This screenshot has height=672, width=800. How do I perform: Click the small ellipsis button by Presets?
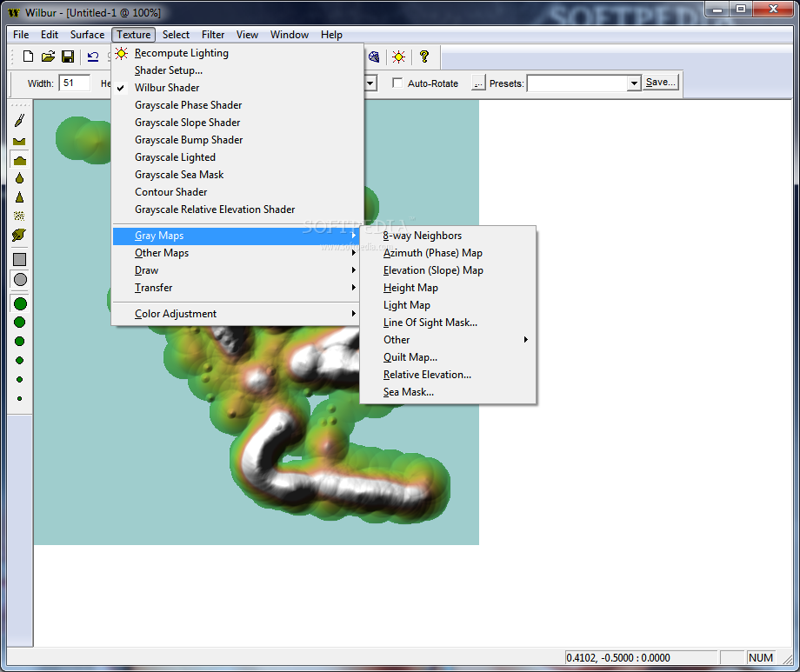[x=477, y=83]
